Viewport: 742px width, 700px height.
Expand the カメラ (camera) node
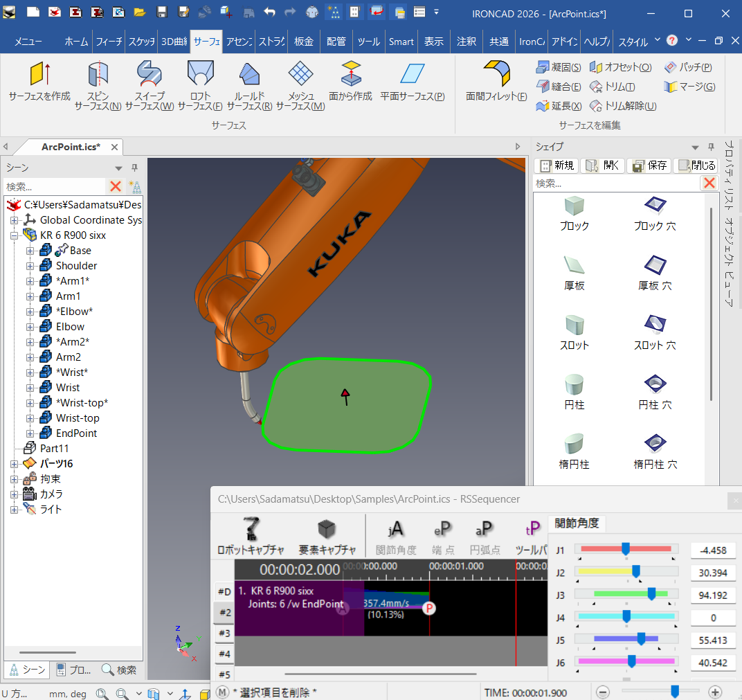coord(15,494)
